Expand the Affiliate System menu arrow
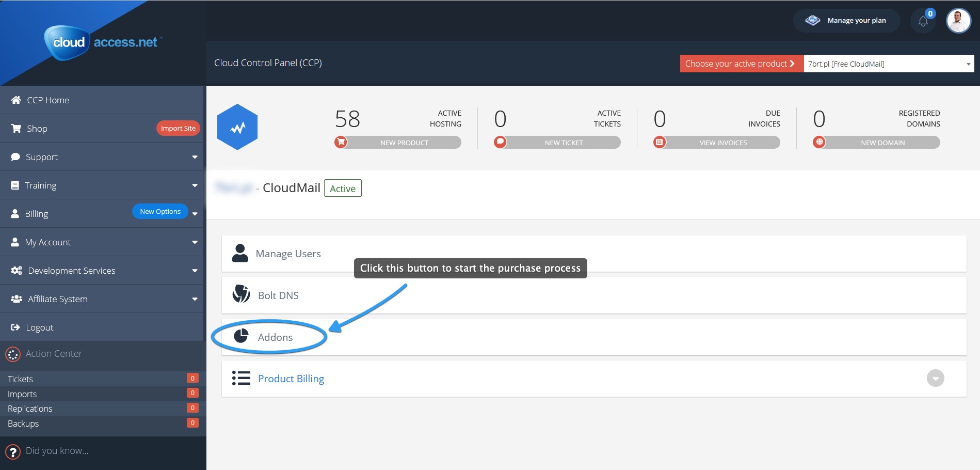This screenshot has height=470, width=980. (195, 299)
